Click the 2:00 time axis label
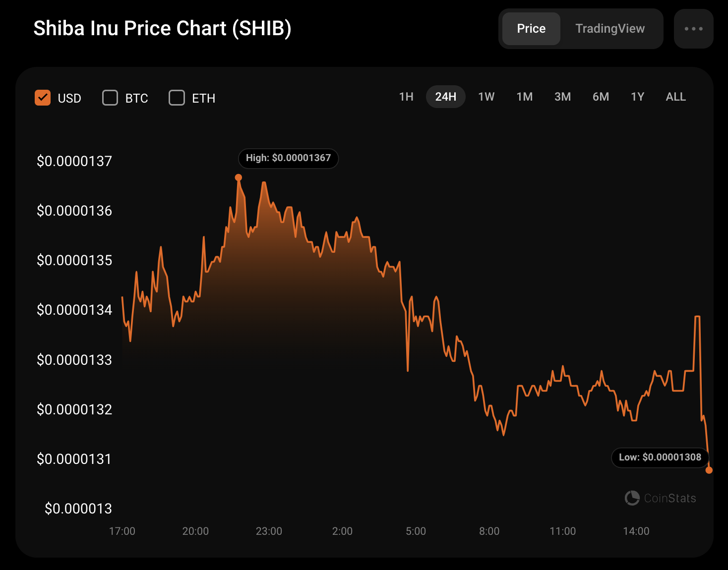This screenshot has height=570, width=728. tap(342, 531)
